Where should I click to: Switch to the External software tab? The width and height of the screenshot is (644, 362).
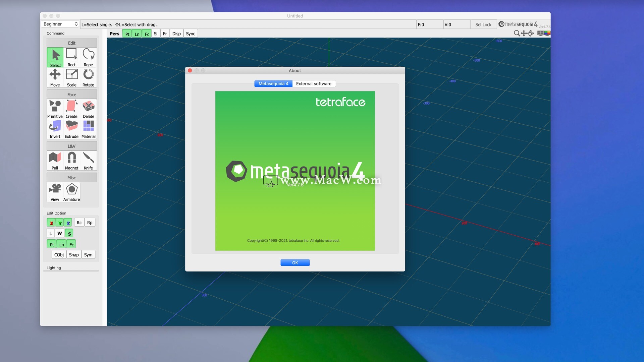click(x=314, y=83)
